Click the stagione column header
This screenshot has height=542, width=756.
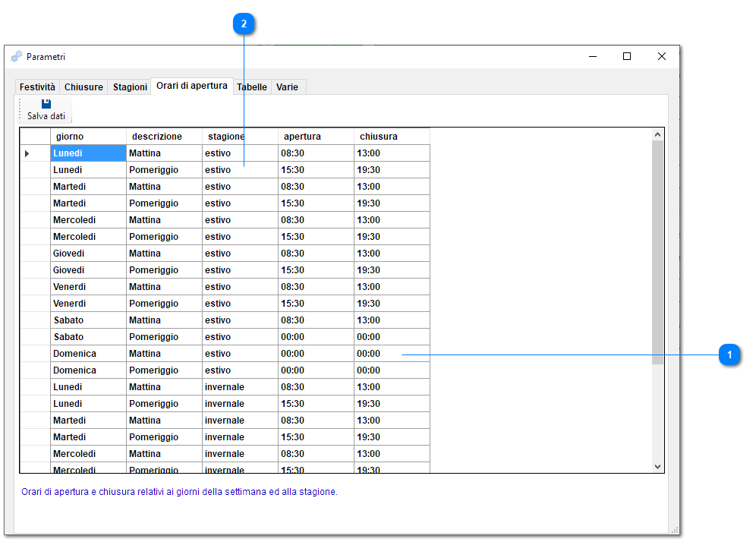coord(240,137)
